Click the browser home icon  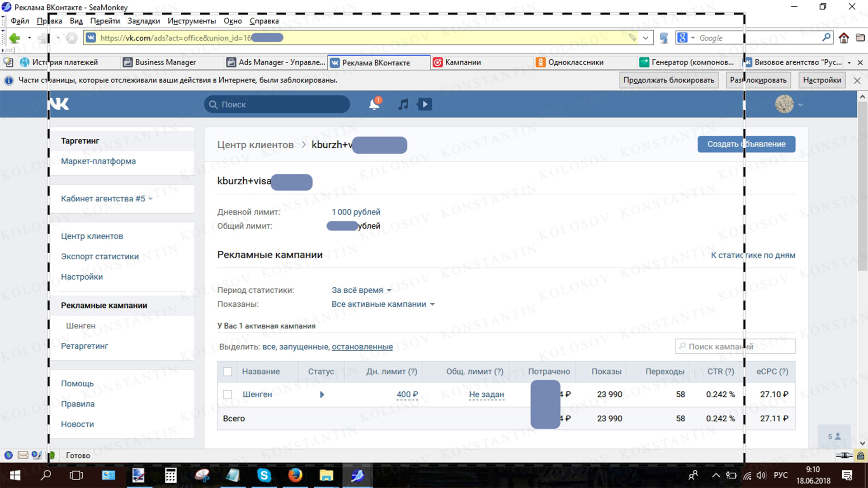pos(844,38)
